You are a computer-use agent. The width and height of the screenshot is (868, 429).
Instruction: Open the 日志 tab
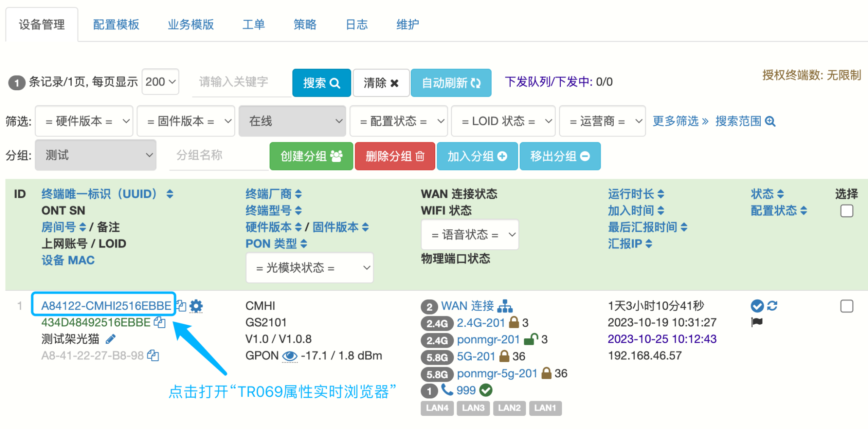click(356, 25)
